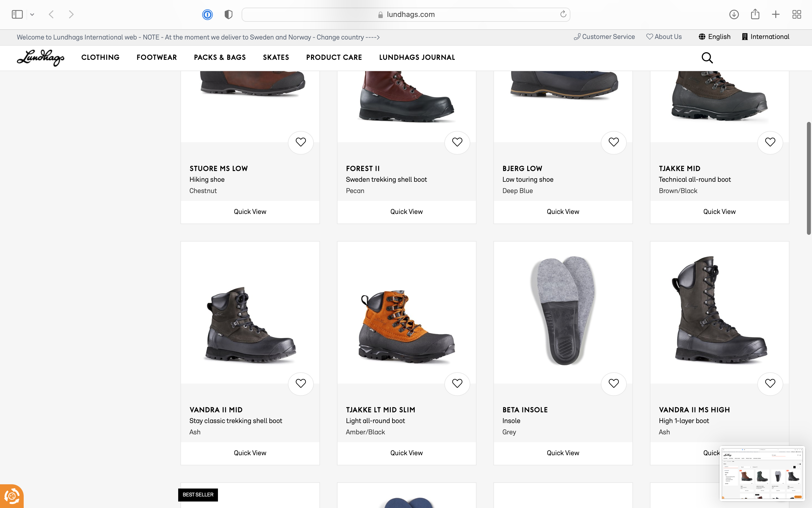Go back to the previous page
812x508 pixels.
51,14
